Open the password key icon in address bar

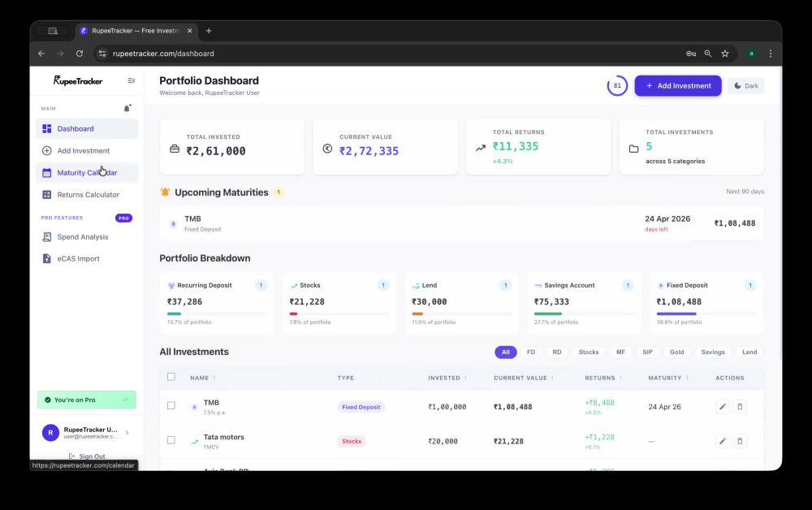pos(691,54)
